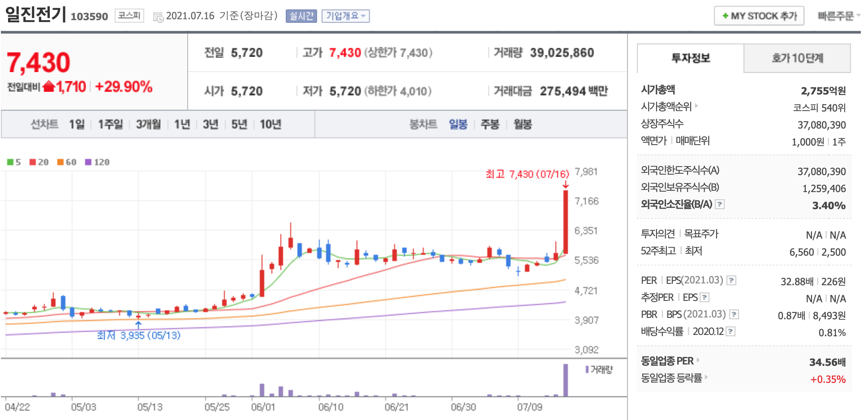
Task: Click the 외국인소진율 value 3.40%
Action: point(829,206)
